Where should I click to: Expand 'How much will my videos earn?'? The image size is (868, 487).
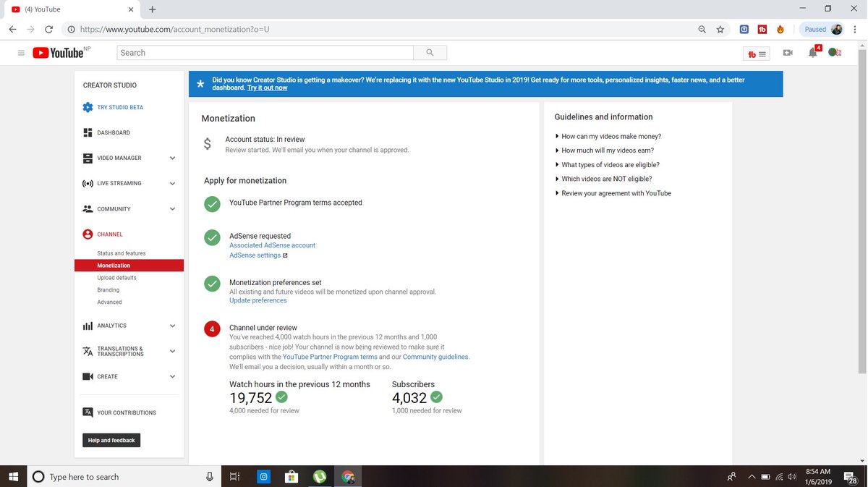(x=604, y=151)
